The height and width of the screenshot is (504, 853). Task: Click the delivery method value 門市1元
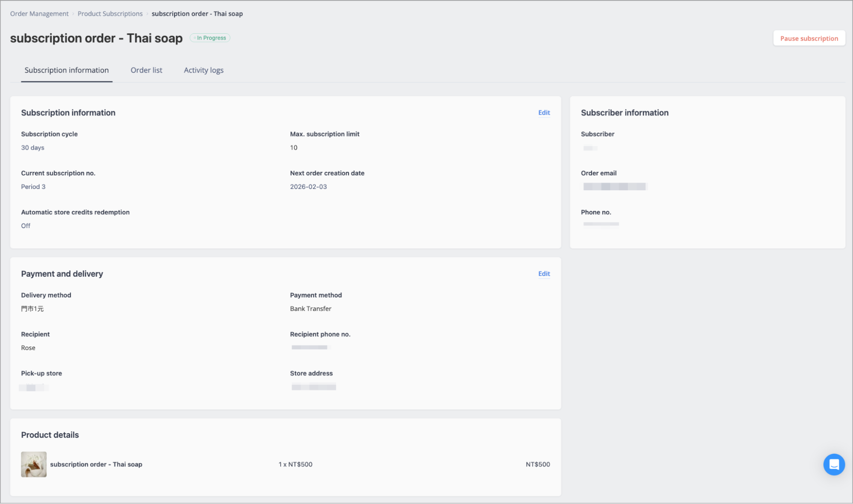pos(32,309)
